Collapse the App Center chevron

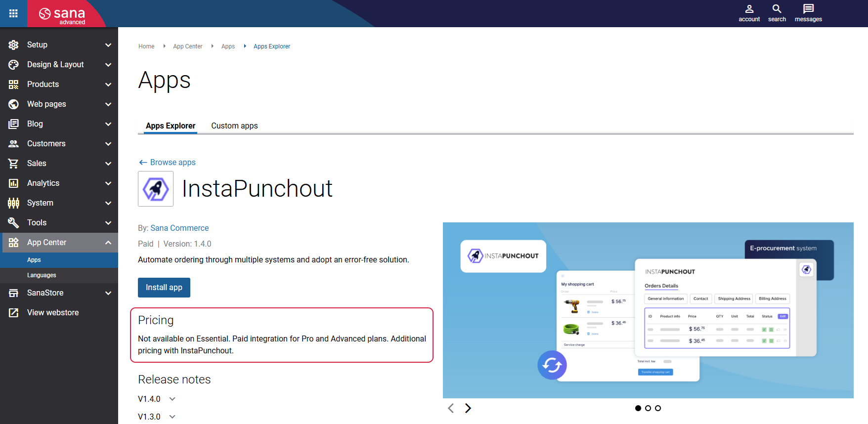click(108, 243)
